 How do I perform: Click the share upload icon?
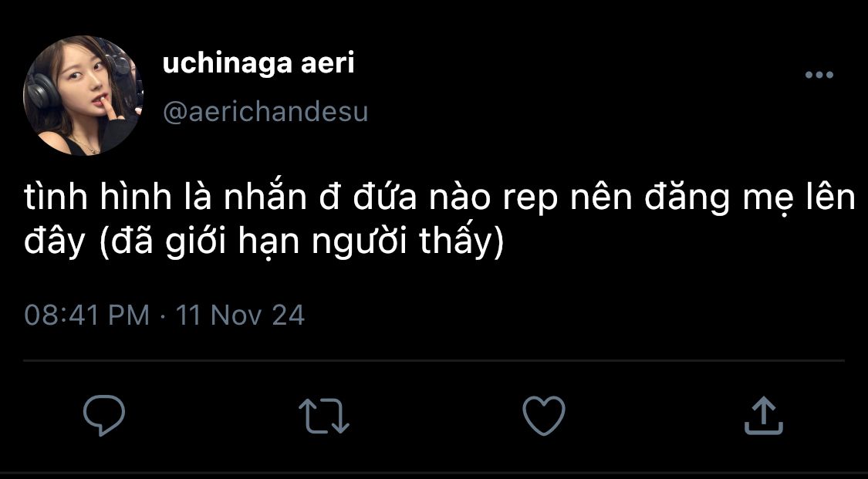[x=763, y=415]
